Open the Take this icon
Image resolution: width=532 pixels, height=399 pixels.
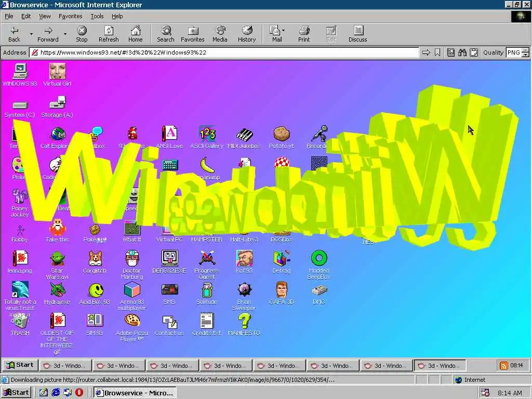pos(57,231)
